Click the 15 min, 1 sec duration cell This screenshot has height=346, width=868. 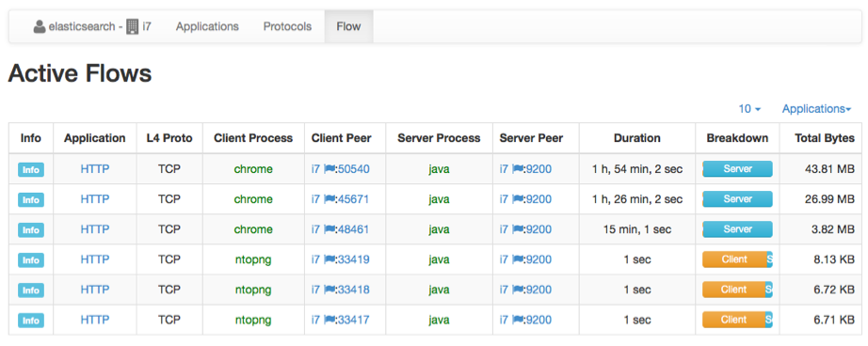tap(637, 229)
